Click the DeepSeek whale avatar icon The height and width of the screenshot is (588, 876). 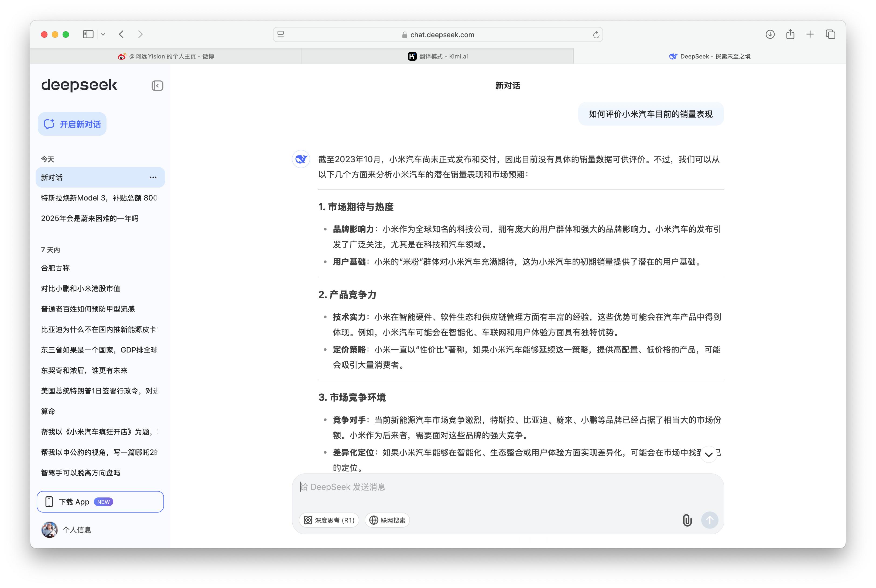coord(301,159)
